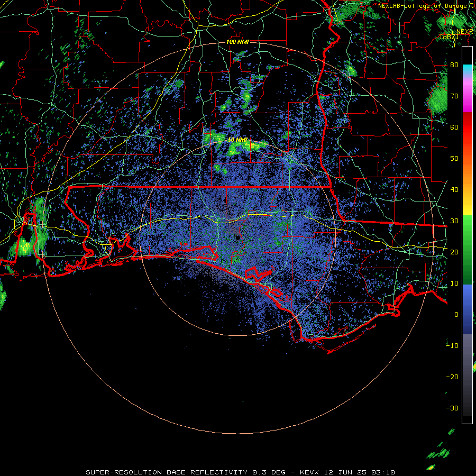The height and width of the screenshot is (476, 476).
Task: Click the "SUPER-RESOLUTION BASE REFLECTIVITY" caption text
Action: click(167, 472)
